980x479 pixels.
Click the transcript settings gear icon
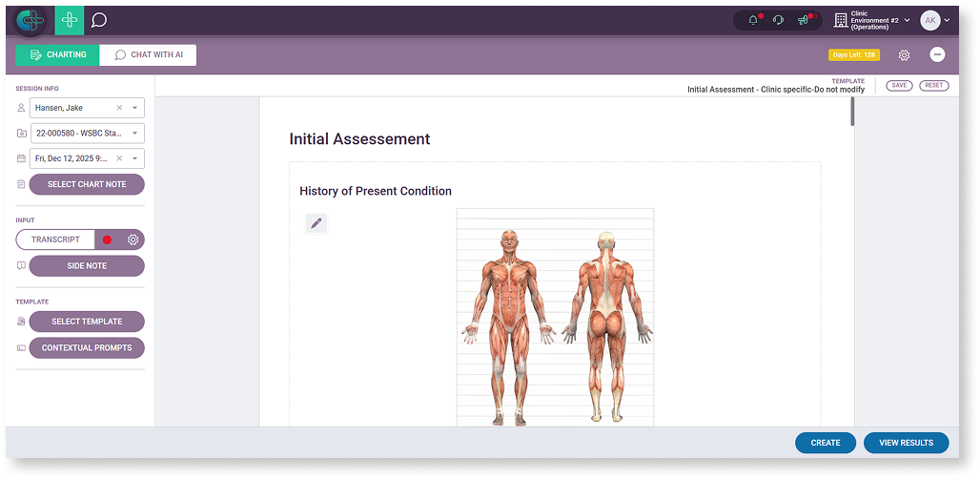[x=133, y=239]
